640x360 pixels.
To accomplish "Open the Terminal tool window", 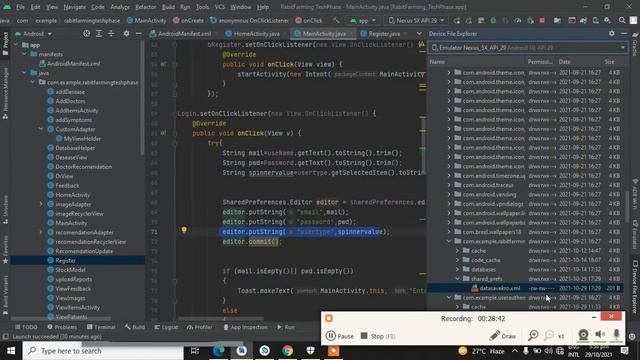I will click(x=101, y=327).
